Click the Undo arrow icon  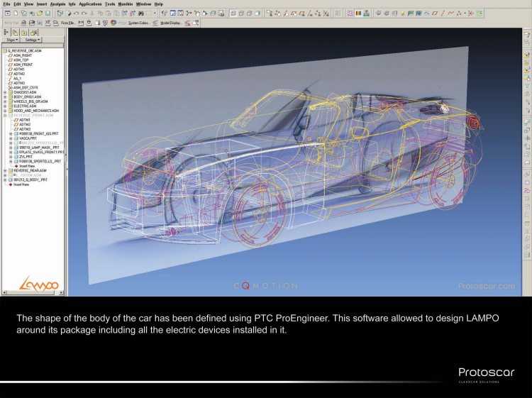[x=76, y=13]
